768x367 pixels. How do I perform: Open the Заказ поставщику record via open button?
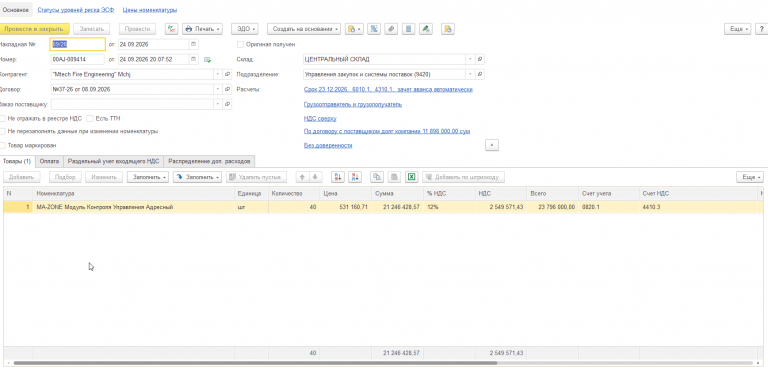pos(227,104)
